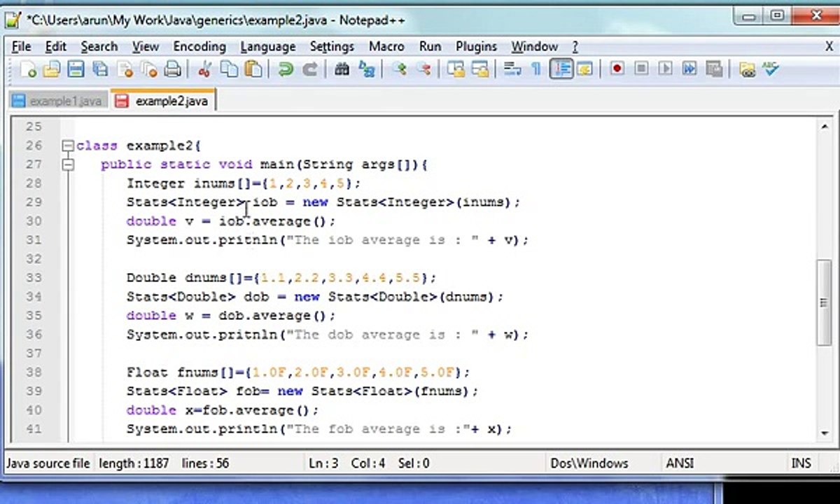Click the icon left of spell check
840x504 pixels.
point(747,69)
